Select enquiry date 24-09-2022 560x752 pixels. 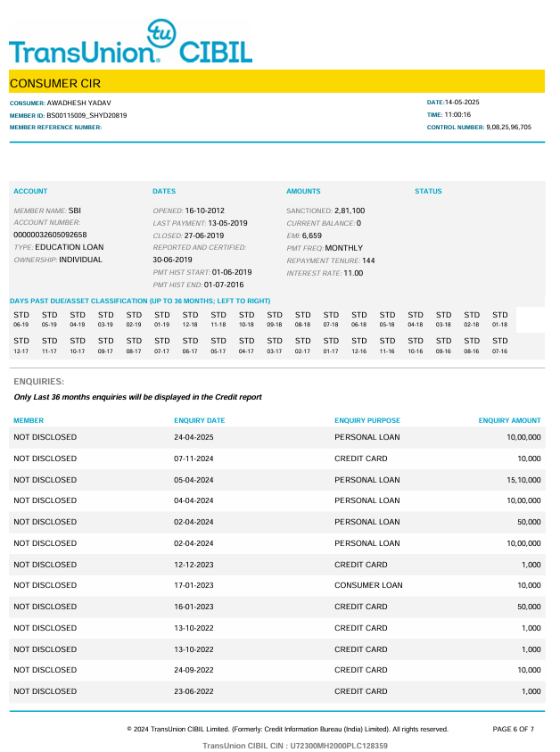tap(194, 671)
